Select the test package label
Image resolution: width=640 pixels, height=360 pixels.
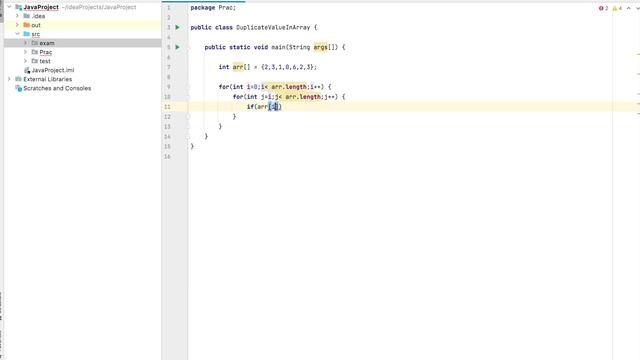coord(45,61)
